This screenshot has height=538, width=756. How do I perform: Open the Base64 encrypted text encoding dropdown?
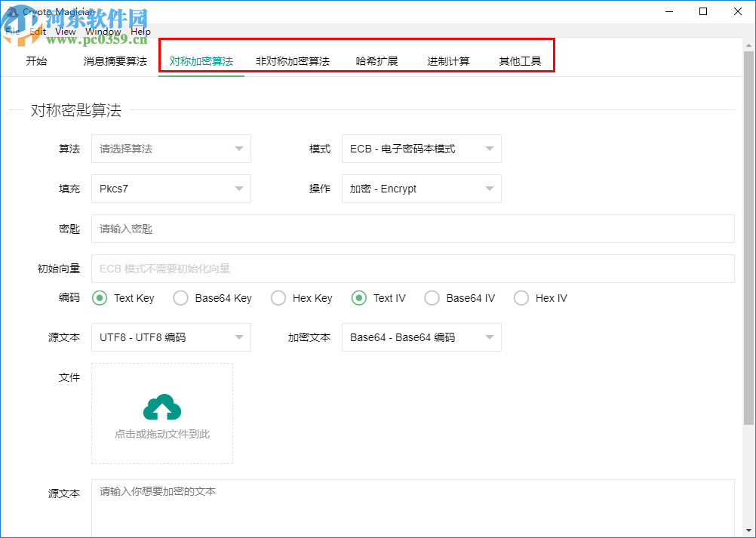[421, 337]
